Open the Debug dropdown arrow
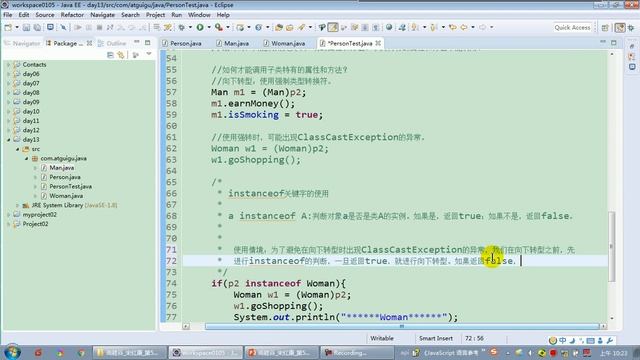Viewport: 640px width, 360px height. [190, 27]
